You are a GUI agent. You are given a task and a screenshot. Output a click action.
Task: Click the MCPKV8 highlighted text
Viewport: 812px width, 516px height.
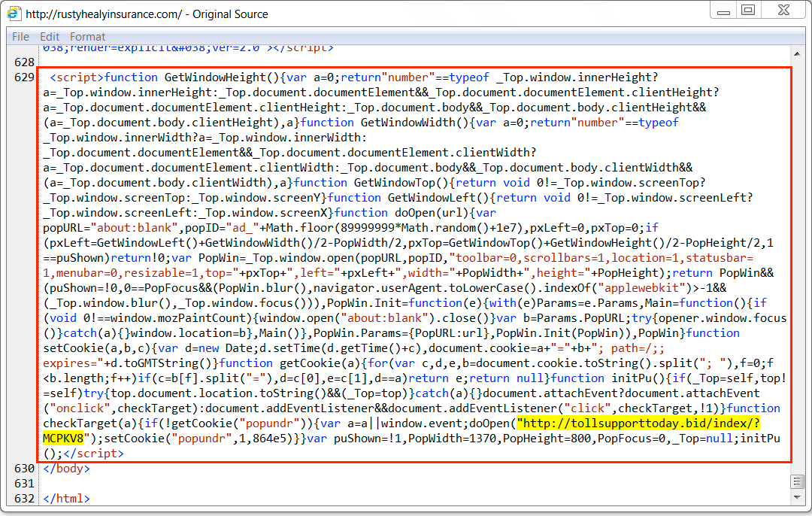[x=63, y=439]
